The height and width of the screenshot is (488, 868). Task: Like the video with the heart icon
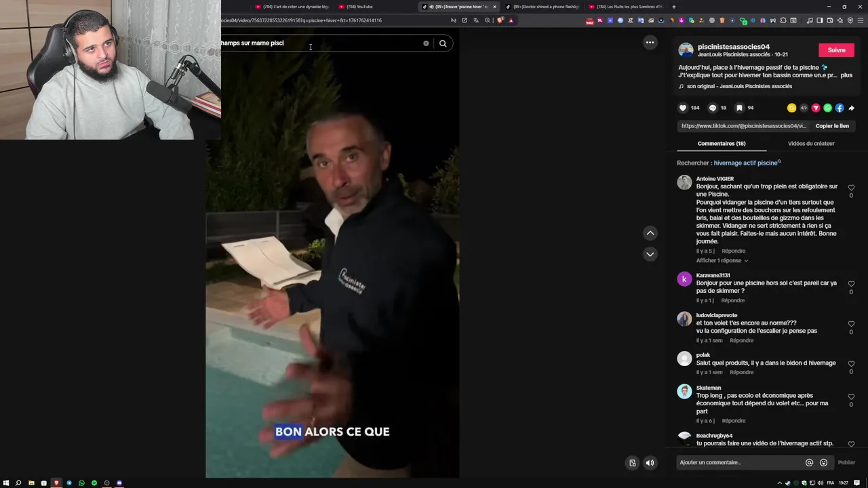tap(683, 108)
